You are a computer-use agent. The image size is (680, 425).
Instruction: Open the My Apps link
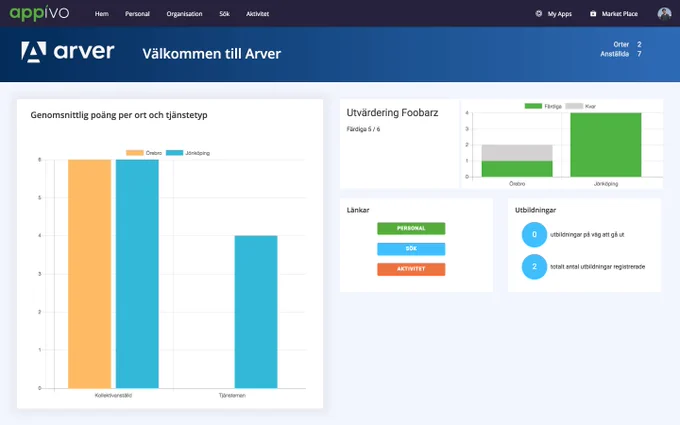pyautogui.click(x=559, y=14)
